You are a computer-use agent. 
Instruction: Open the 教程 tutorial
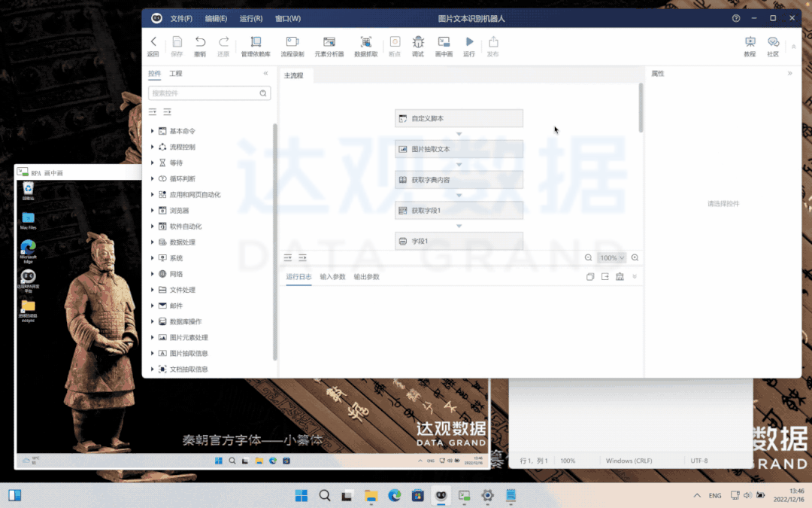coord(750,46)
